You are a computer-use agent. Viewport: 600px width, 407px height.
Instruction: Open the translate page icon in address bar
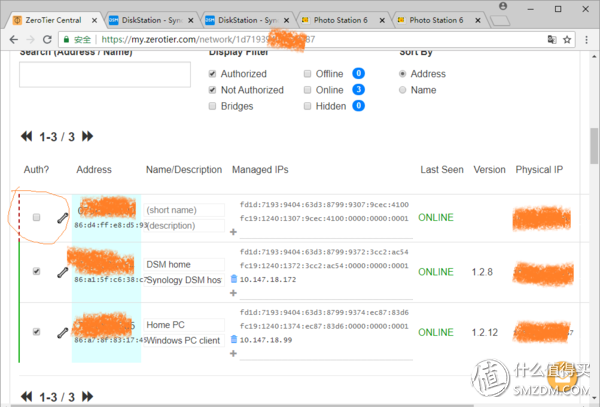[552, 39]
